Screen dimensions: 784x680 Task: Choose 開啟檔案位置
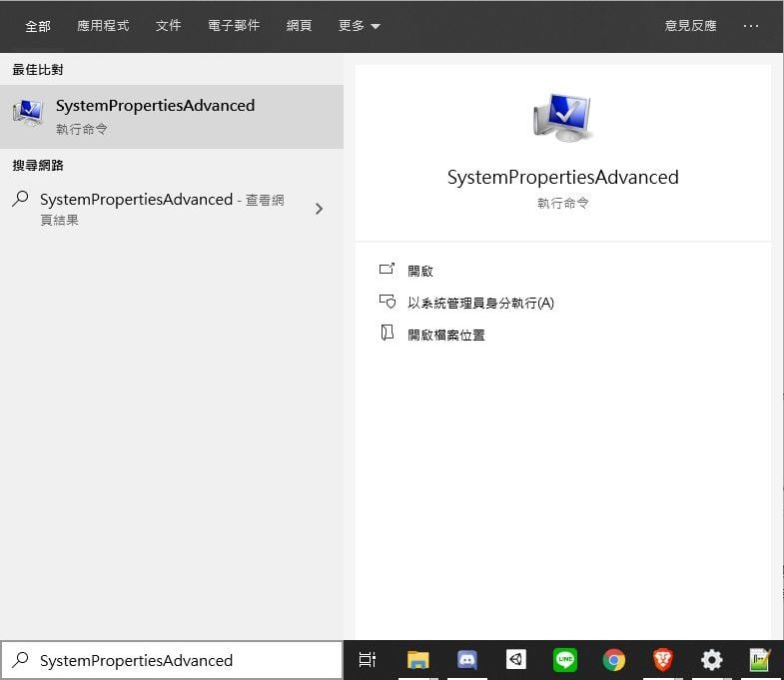(446, 335)
